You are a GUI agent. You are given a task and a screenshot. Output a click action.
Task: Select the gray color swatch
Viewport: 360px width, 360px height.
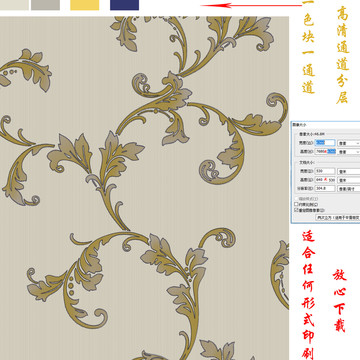tap(45, 5)
